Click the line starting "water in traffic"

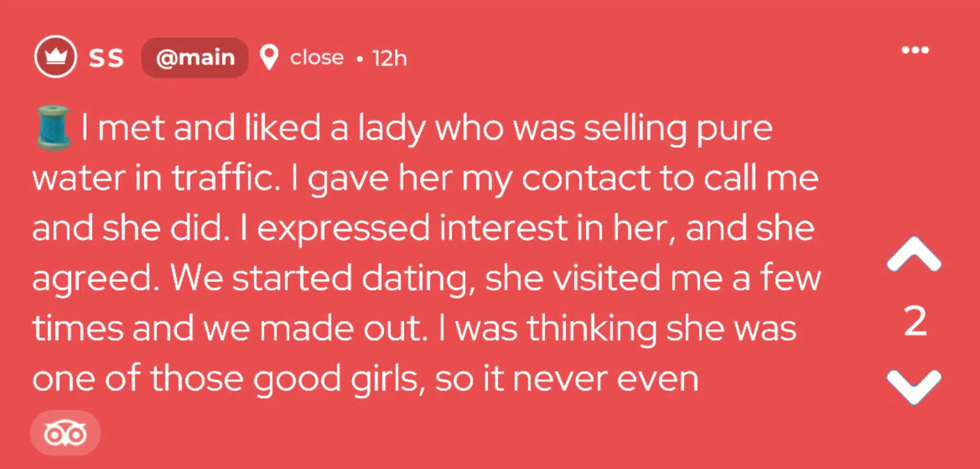point(425,179)
